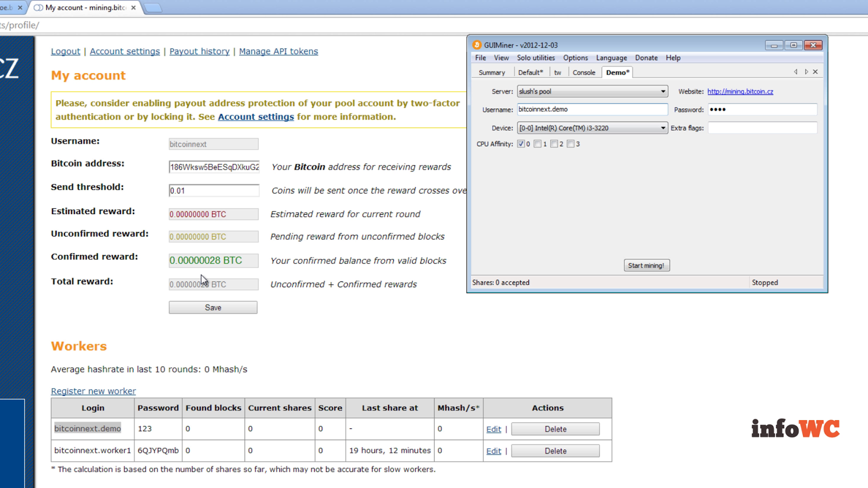Click the GUIMiner bitcoin title bar icon
Image resolution: width=868 pixels, height=488 pixels.
click(477, 45)
